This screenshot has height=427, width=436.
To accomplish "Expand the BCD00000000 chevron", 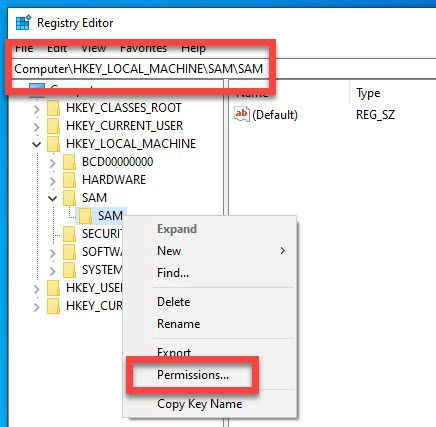I will pos(52,163).
